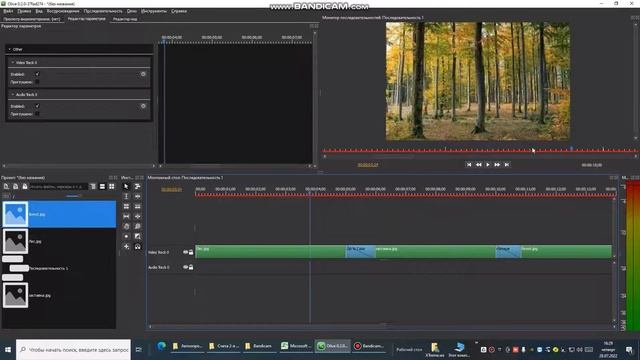This screenshot has height=360, width=640.
Task: Select first blue transition on timeline
Action: [360, 251]
